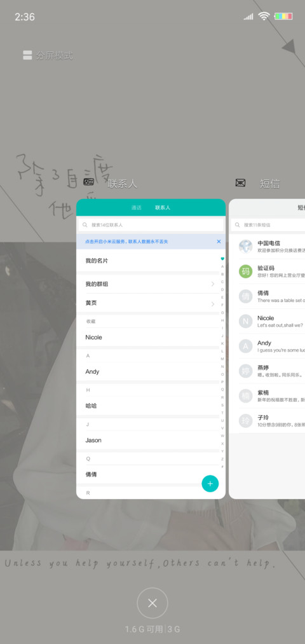Tap the SMS search field 搜索11条短信
The image size is (305, 644).
pyautogui.click(x=268, y=224)
